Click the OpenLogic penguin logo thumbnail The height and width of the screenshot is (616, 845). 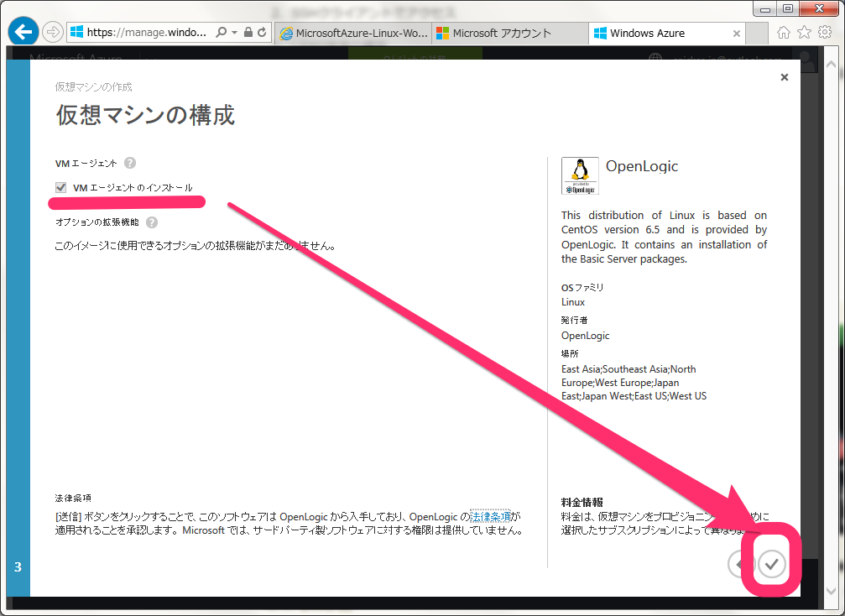[580, 175]
